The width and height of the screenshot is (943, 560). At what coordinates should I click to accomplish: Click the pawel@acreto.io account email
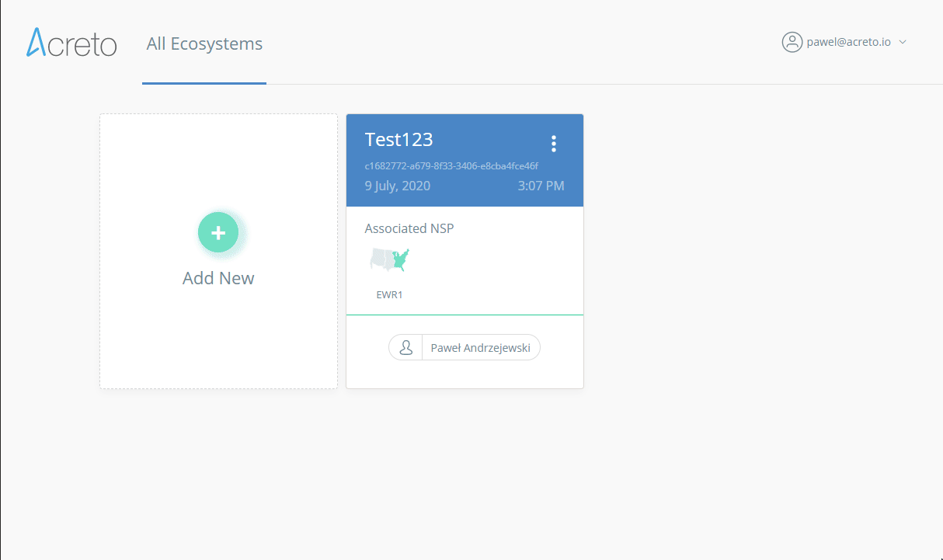pyautogui.click(x=848, y=42)
